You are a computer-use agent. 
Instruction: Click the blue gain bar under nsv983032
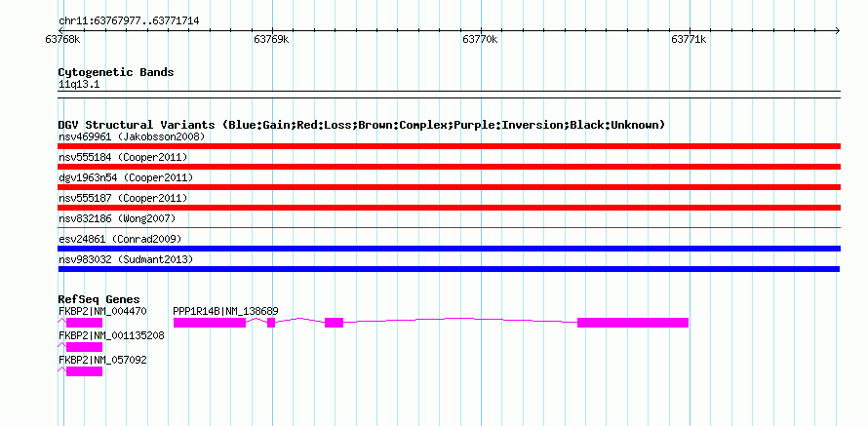(x=449, y=269)
